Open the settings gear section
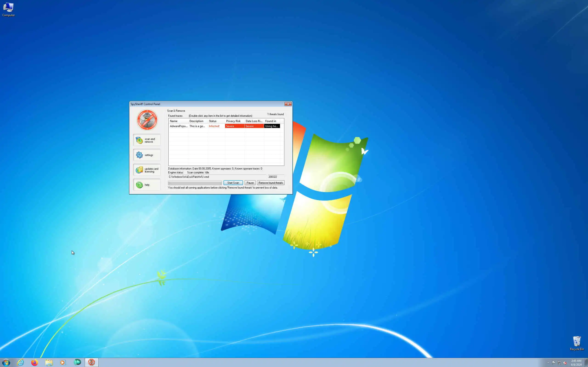Screen dimensions: 588x367 click(147, 155)
